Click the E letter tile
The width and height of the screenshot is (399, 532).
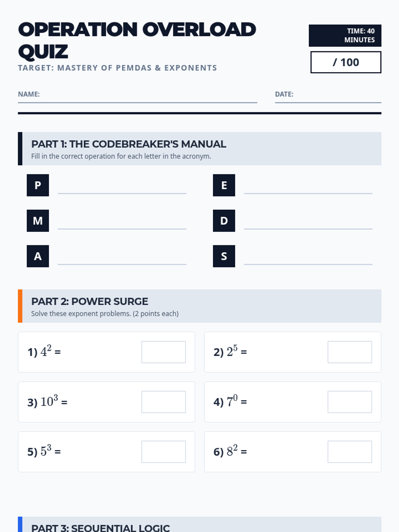tap(224, 185)
